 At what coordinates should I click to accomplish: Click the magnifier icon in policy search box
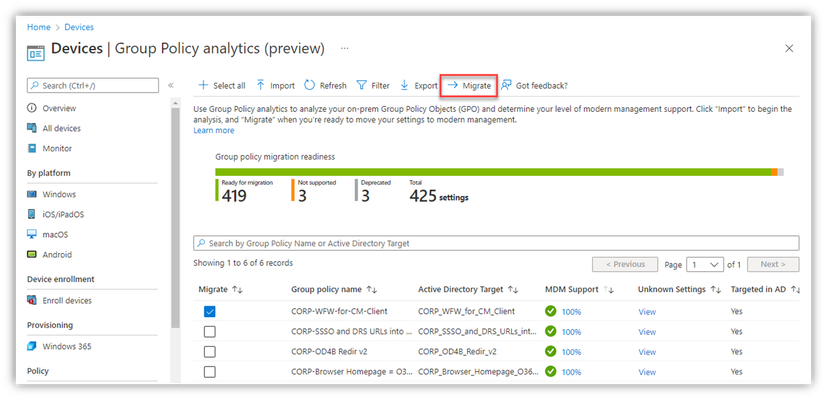coord(201,243)
